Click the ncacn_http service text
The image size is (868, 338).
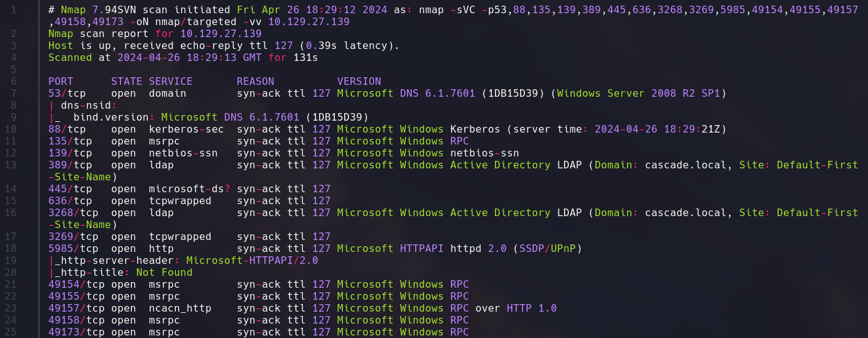coord(180,308)
